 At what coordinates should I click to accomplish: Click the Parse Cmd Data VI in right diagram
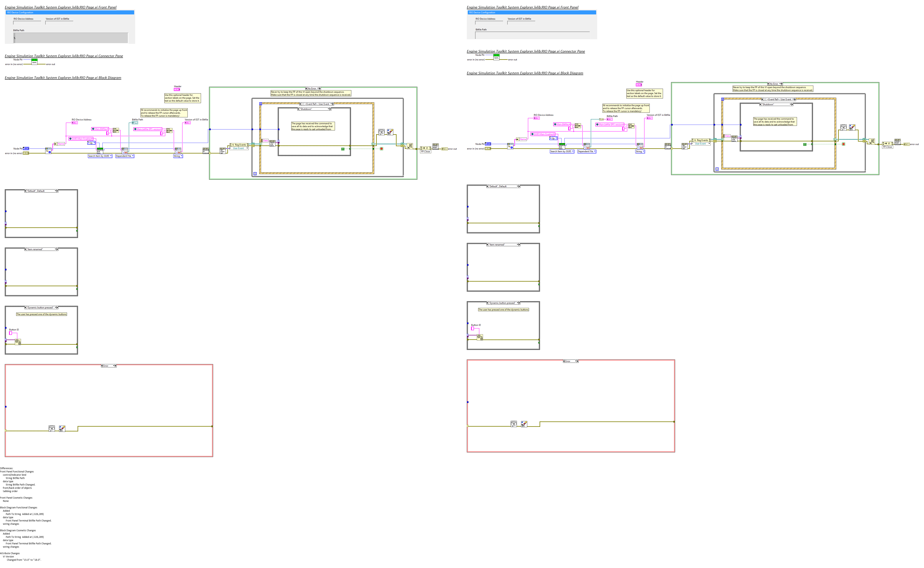pos(734,139)
